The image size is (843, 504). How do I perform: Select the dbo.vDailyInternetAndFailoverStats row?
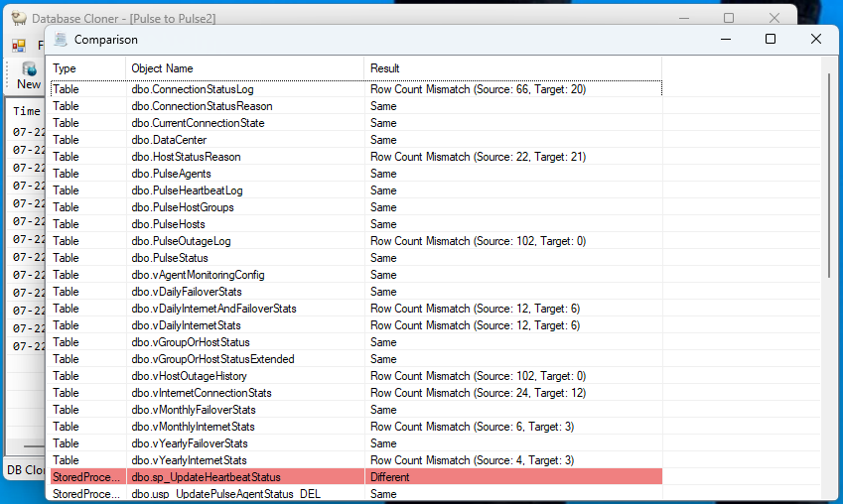coord(355,309)
